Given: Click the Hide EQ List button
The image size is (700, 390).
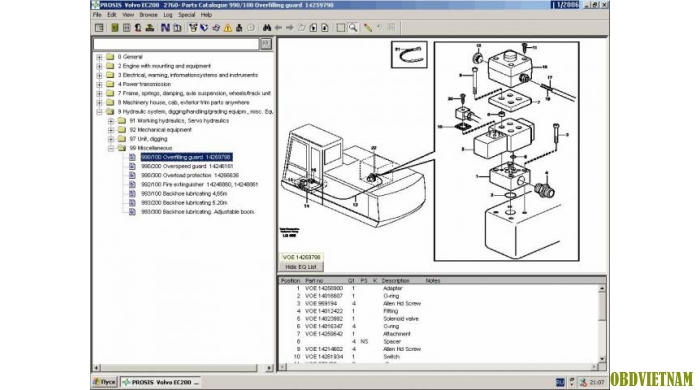Looking at the screenshot, I should [300, 267].
